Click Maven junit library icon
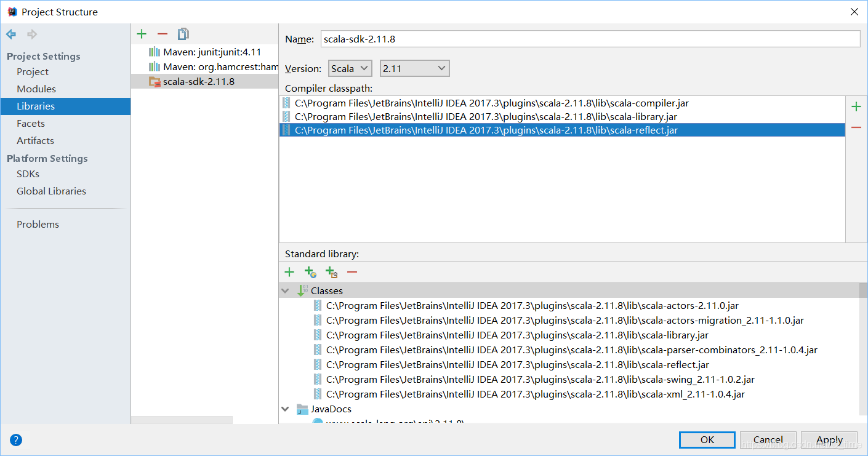Viewport: 868px width, 456px height. (155, 52)
